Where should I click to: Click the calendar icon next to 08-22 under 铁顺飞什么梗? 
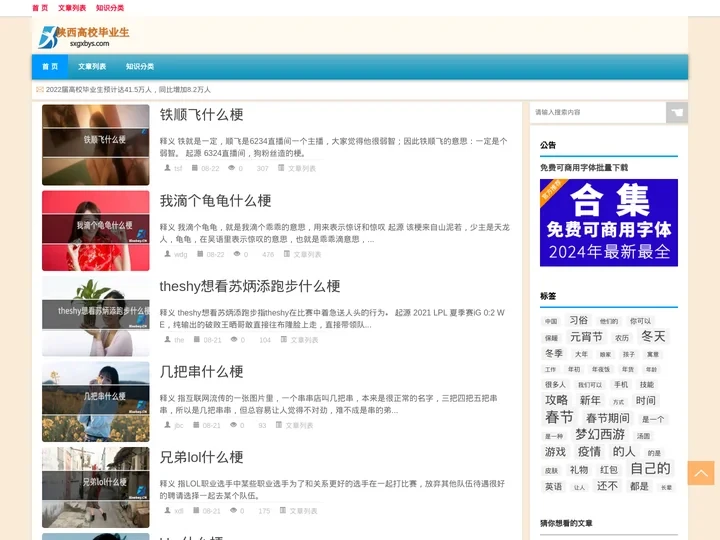coord(195,168)
